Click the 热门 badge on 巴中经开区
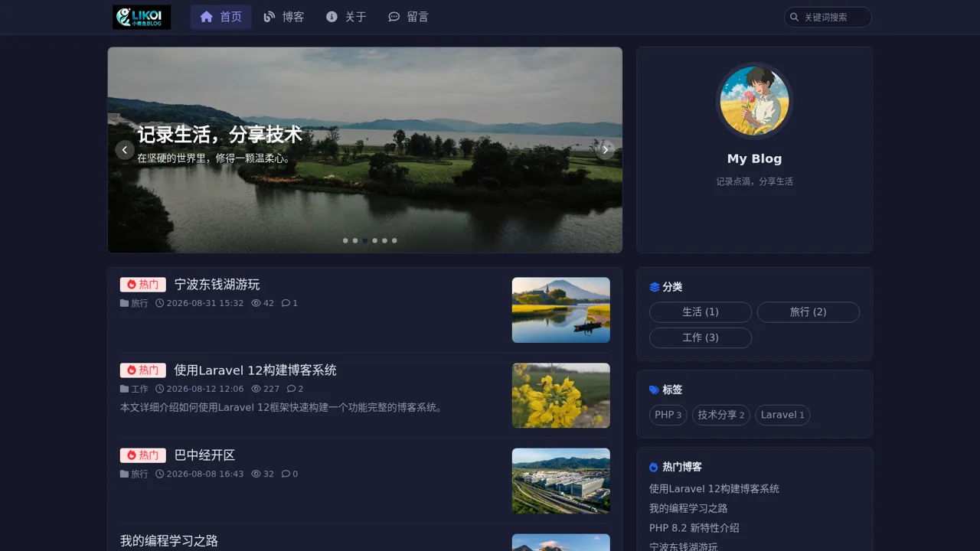 coord(143,455)
